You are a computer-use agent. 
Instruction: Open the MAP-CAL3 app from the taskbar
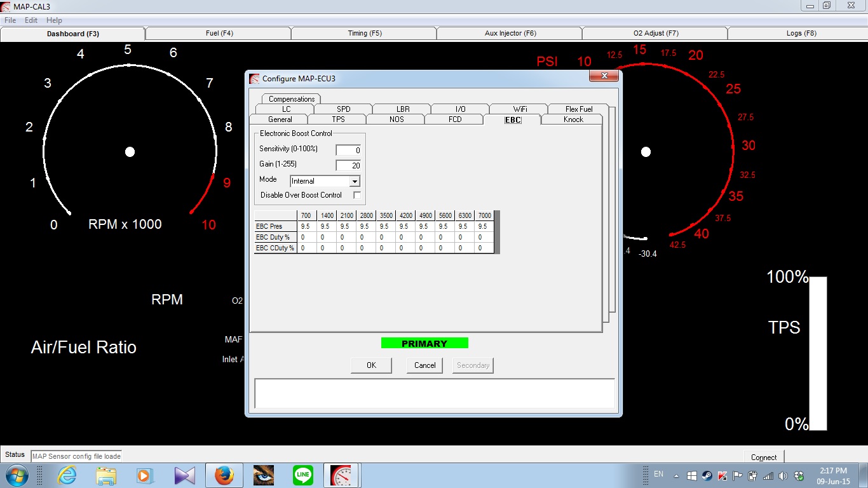[342, 475]
